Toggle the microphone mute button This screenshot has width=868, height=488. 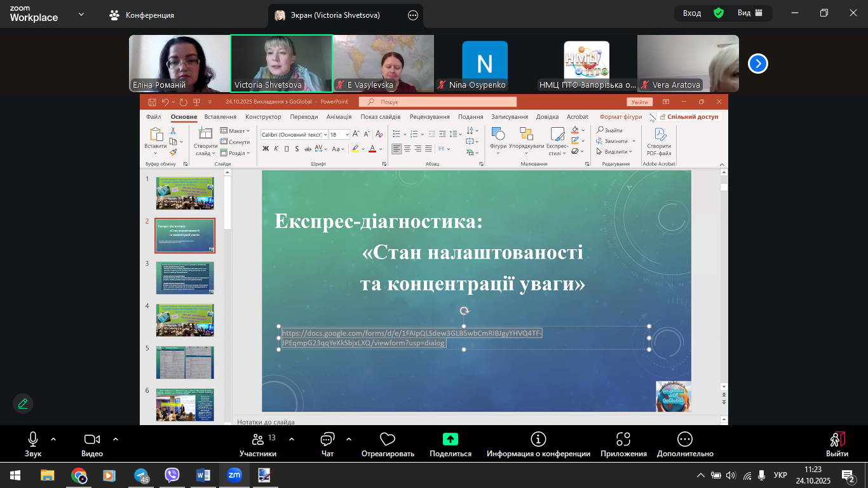33,439
